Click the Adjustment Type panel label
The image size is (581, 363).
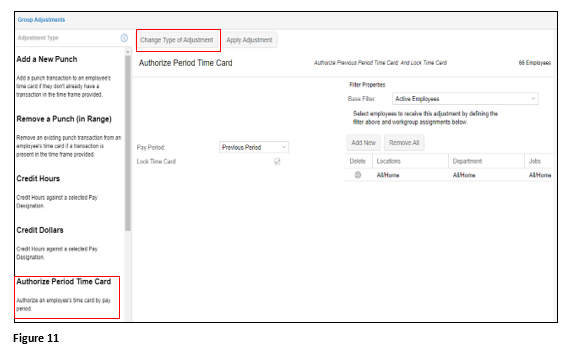point(38,38)
